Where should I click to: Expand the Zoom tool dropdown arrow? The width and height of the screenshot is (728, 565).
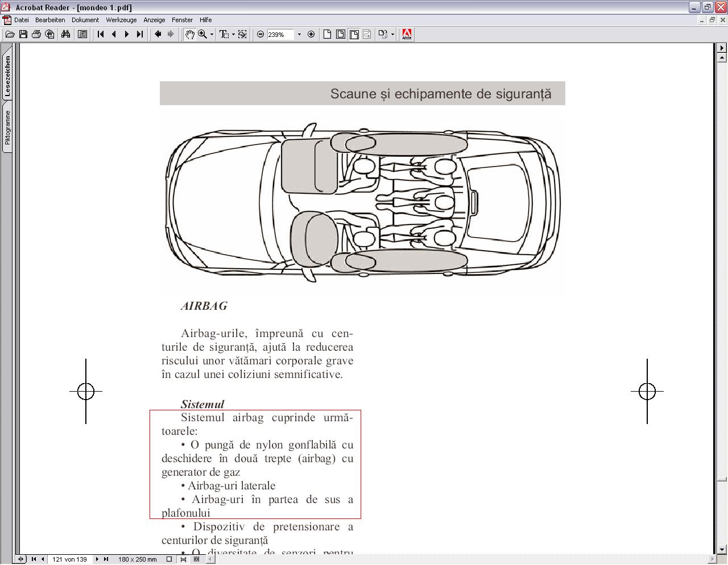[x=212, y=35]
